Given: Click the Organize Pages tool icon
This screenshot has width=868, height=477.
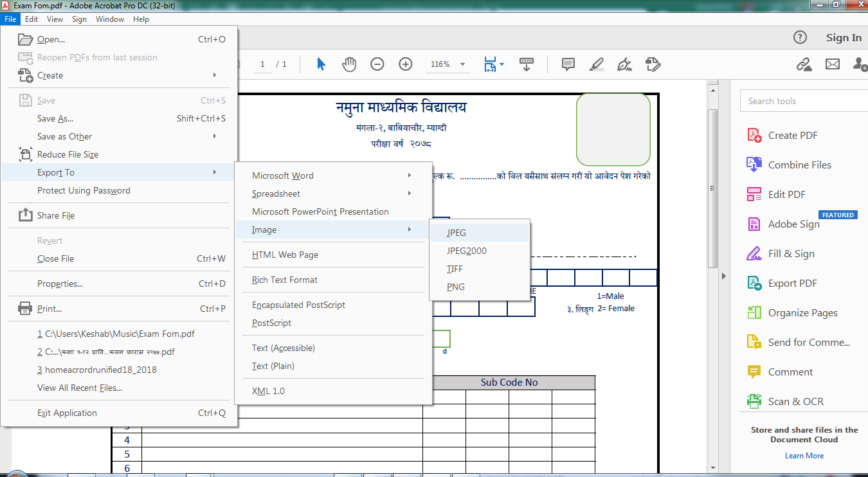Looking at the screenshot, I should tap(754, 312).
